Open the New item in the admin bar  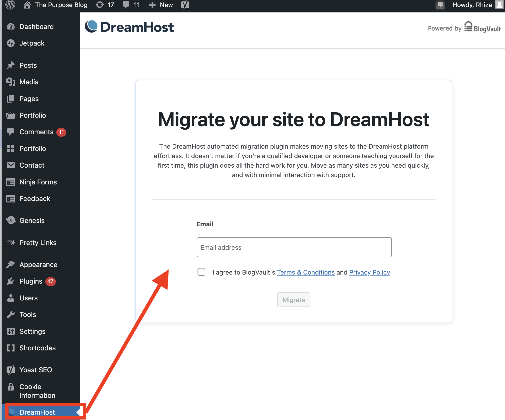click(x=160, y=5)
